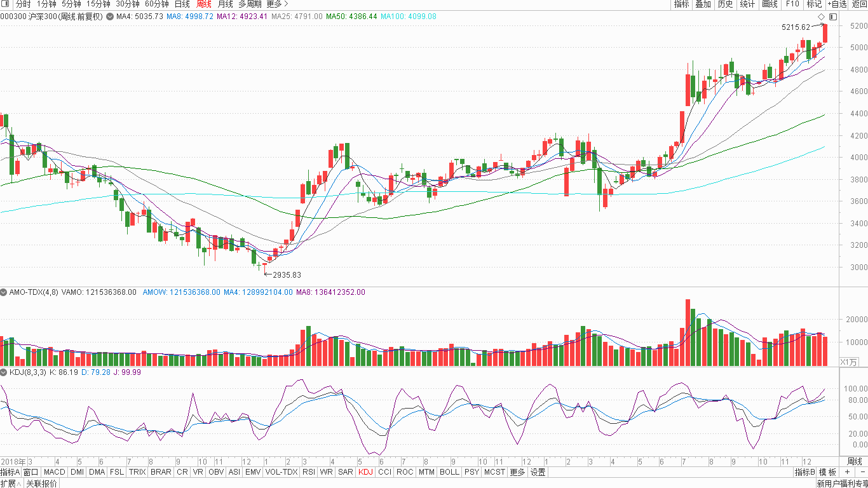Image resolution: width=868 pixels, height=488 pixels.
Task: Select the 30分钟 period
Action: (128, 4)
